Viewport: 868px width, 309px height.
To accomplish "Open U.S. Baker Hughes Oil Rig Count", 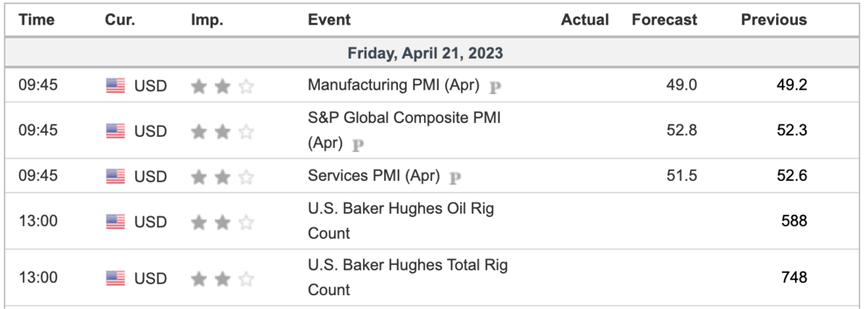I will coord(401,221).
